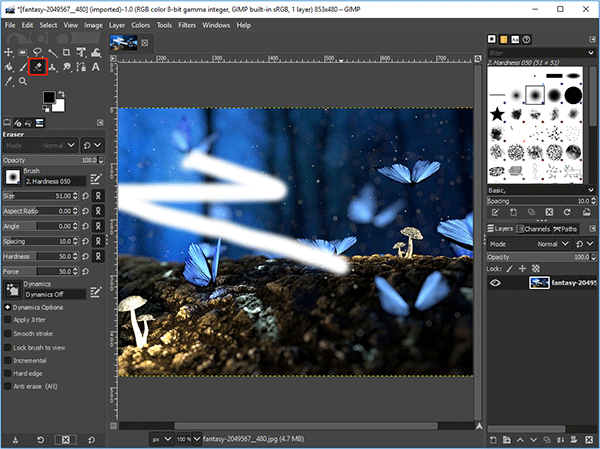Select the Zoom magnifier tool
This screenshot has width=600, height=449.
coord(23,81)
